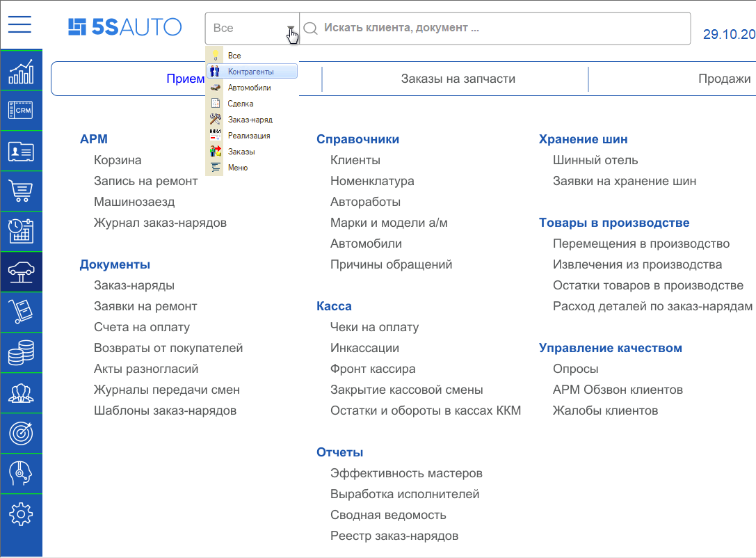Click the search input field

[487, 29]
